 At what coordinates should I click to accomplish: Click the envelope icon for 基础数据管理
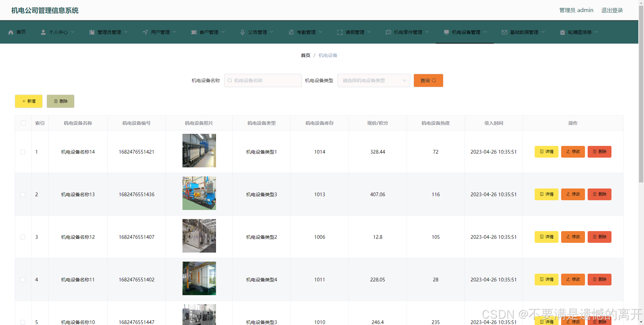click(x=504, y=32)
